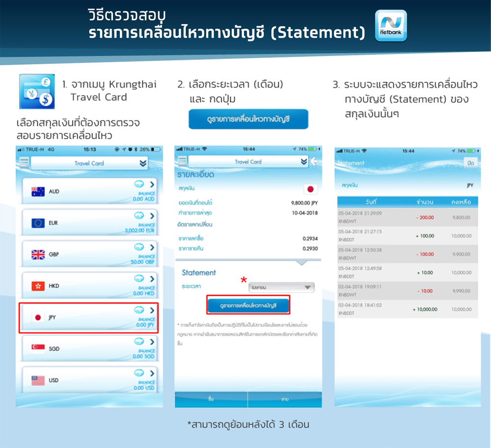Open the HKD row chevron arrow
The image size is (491, 448).
coord(152,279)
